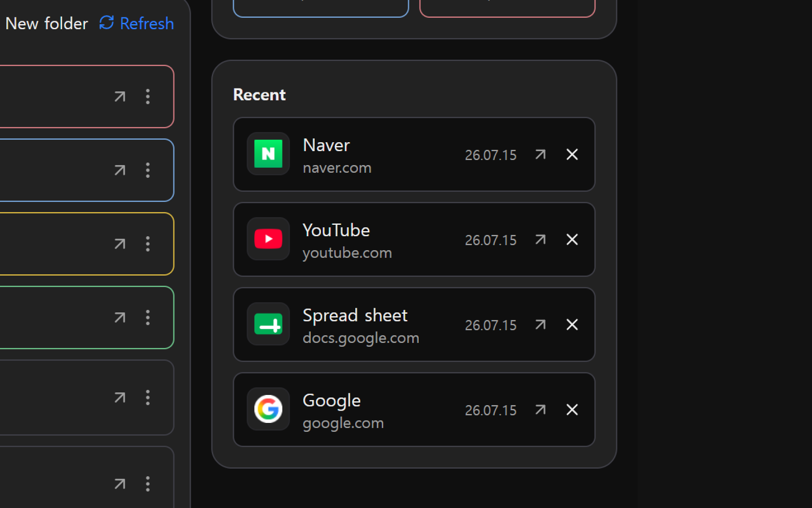
Task: Select the docs.google.com URL text
Action: [x=361, y=338]
